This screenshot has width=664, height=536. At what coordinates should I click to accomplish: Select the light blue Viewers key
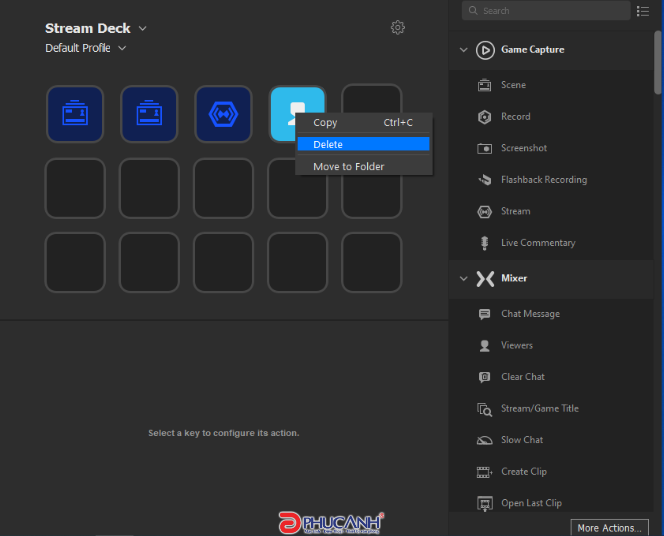click(x=282, y=114)
